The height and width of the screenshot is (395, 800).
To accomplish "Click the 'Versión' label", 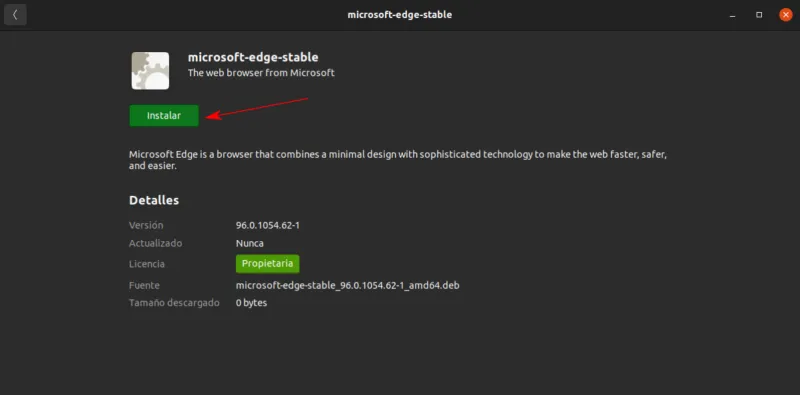I will pos(146,225).
